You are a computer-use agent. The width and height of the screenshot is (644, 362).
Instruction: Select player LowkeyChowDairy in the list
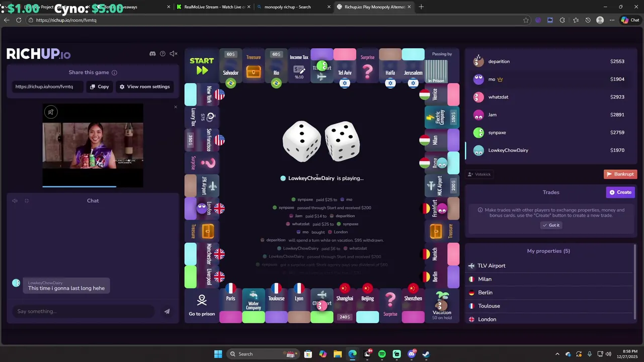tap(550, 150)
